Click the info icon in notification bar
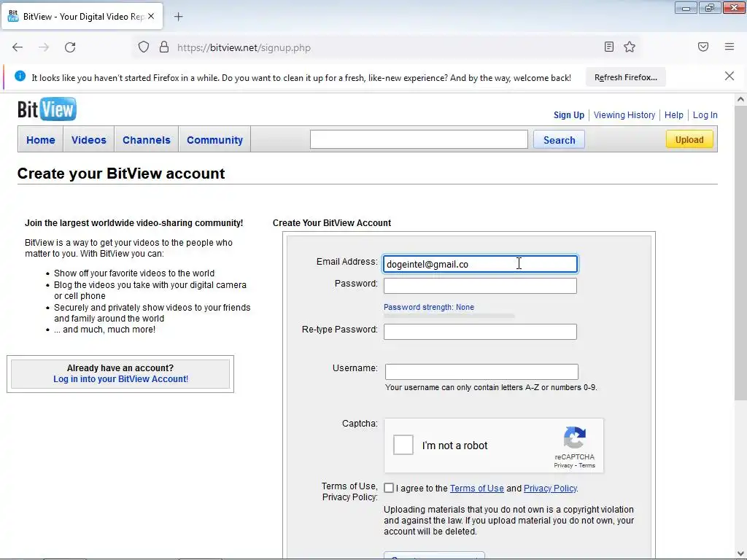 coord(20,76)
